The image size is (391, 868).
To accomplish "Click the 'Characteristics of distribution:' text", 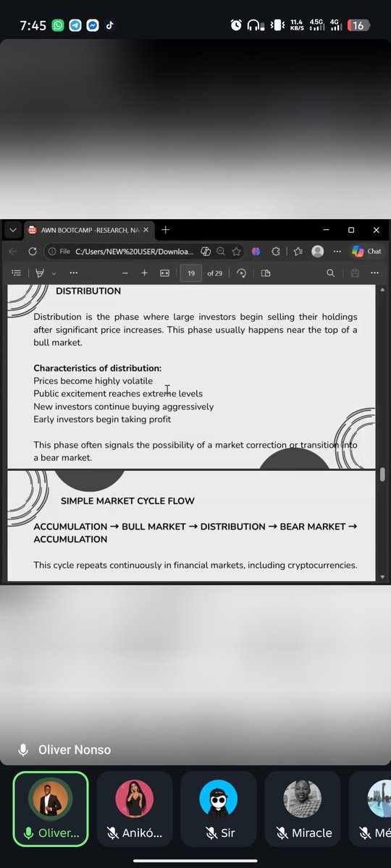I will pos(98,368).
